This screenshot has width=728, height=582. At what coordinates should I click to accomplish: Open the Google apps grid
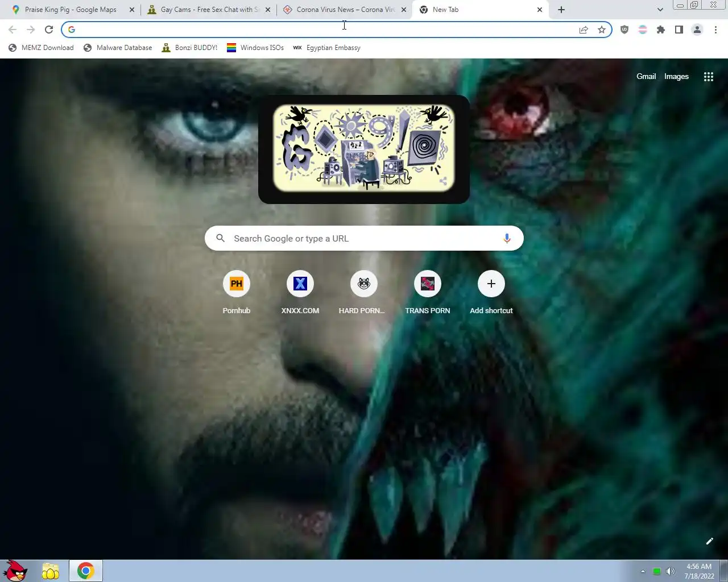pyautogui.click(x=709, y=77)
